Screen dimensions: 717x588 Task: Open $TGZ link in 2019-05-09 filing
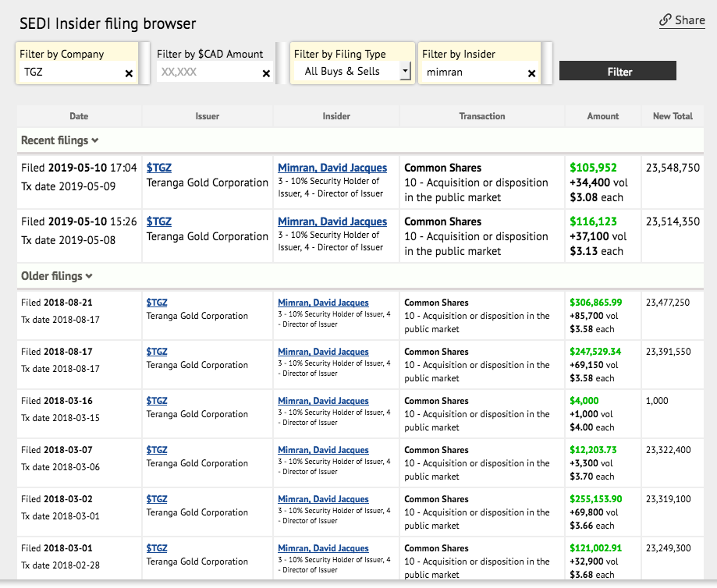point(159,168)
